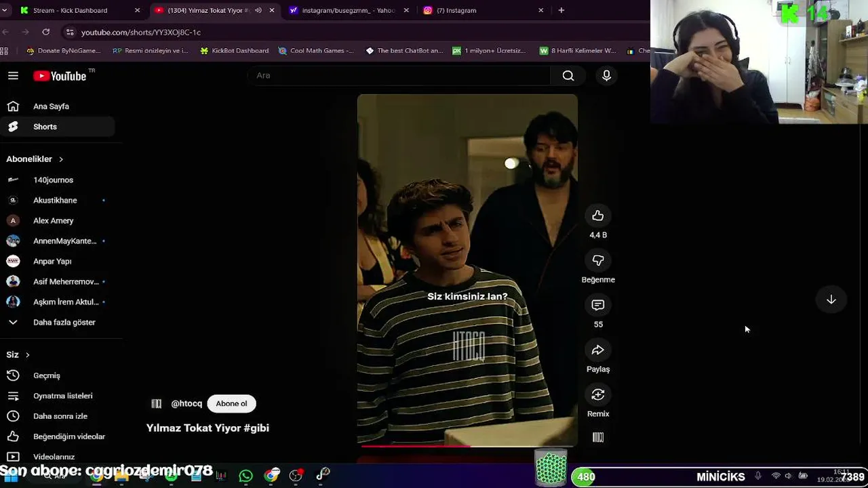Image resolution: width=868 pixels, height=488 pixels.
Task: Go back with browser back arrow
Action: click(5, 32)
